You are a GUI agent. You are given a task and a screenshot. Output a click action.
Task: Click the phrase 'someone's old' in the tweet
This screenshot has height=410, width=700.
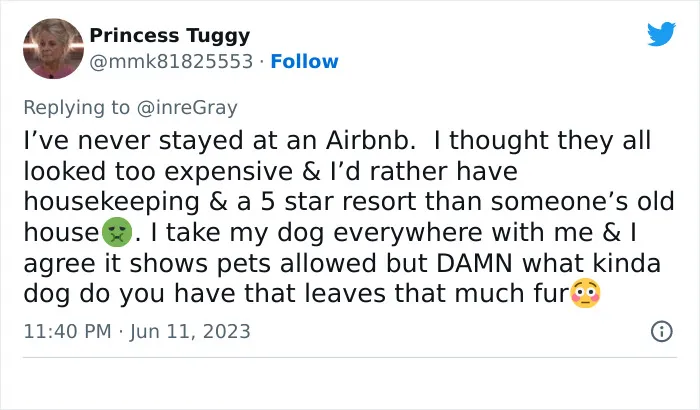click(583, 201)
